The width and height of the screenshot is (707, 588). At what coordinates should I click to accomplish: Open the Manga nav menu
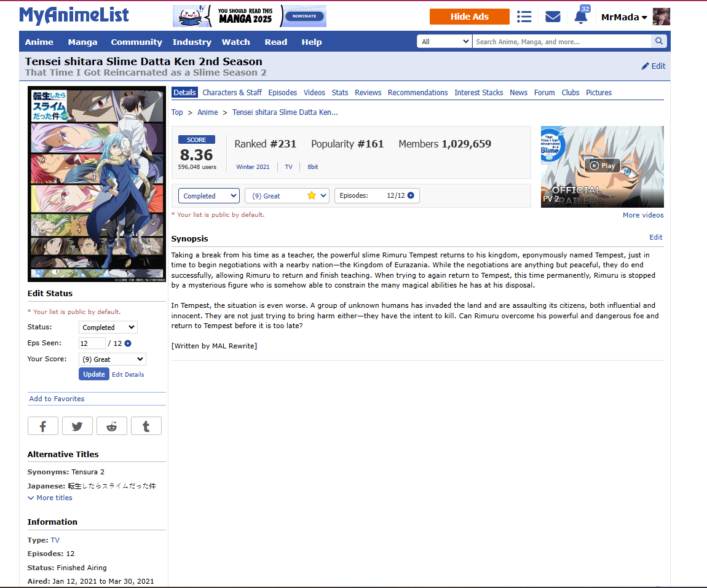[x=82, y=42]
